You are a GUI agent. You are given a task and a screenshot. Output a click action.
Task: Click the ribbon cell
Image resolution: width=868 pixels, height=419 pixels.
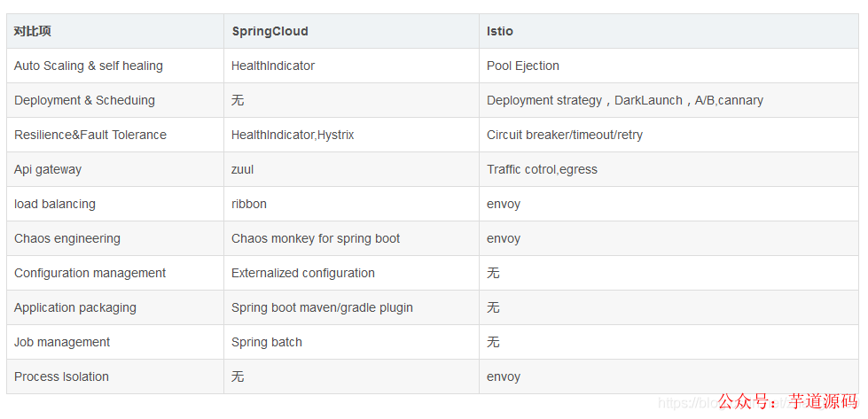pos(249,204)
